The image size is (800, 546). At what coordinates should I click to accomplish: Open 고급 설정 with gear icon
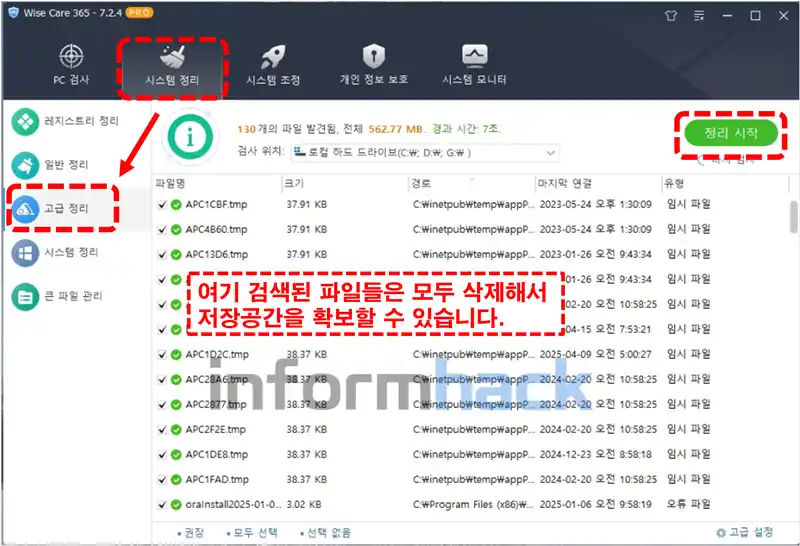pos(744,533)
